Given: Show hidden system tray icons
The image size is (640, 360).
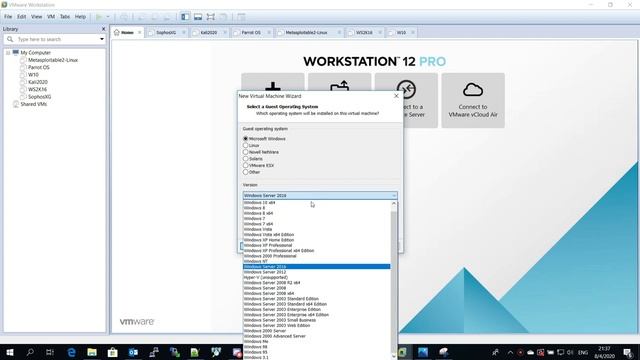Looking at the screenshot, I should tap(510, 352).
